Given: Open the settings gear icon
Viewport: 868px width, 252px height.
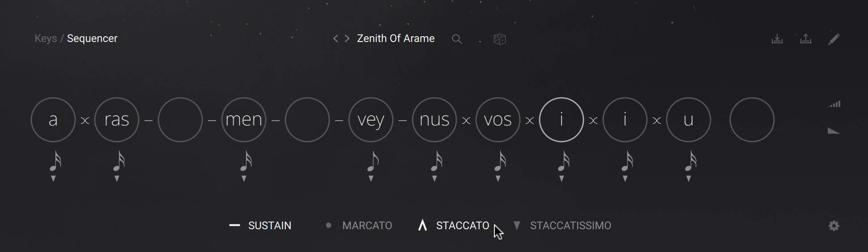Looking at the screenshot, I should click(x=834, y=226).
